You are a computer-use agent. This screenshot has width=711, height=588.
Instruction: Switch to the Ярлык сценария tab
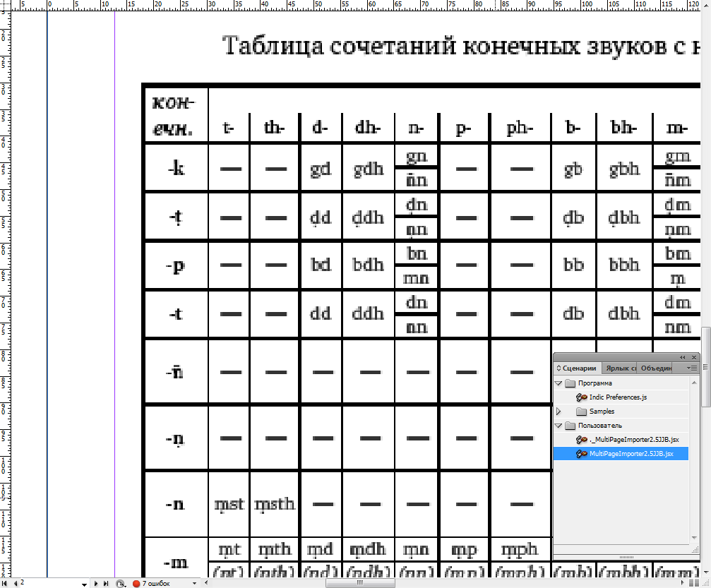pos(621,368)
